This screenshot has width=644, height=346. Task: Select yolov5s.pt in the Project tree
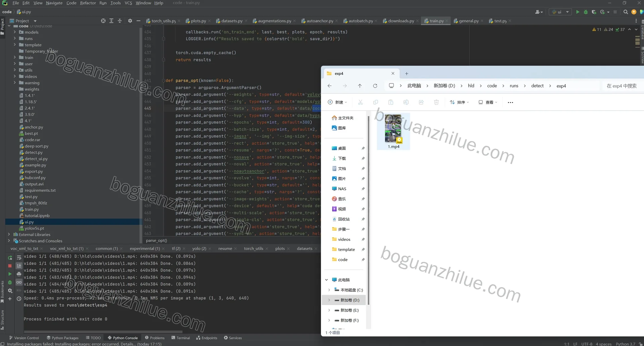coord(34,228)
